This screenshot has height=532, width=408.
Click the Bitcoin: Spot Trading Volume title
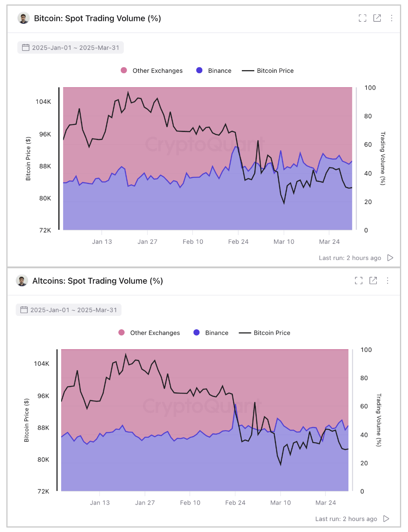(x=97, y=19)
